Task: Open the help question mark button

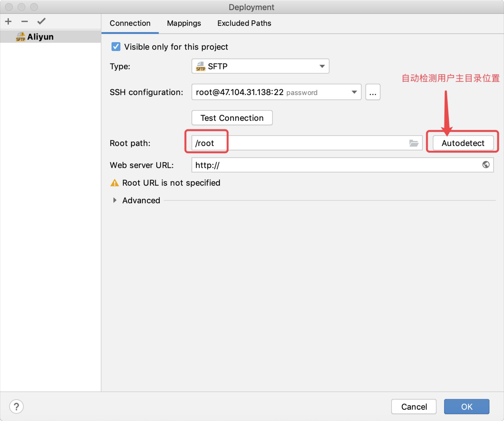Action: click(x=16, y=406)
